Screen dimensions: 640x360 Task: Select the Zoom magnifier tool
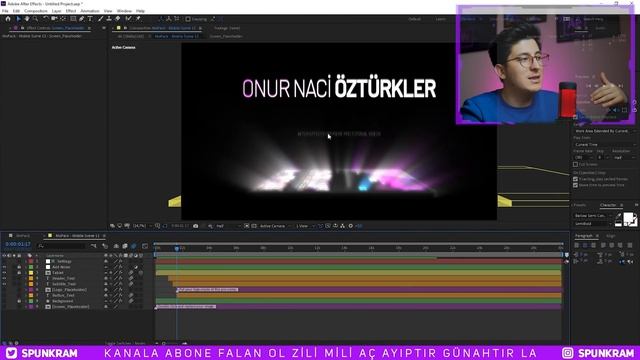(x=36, y=19)
